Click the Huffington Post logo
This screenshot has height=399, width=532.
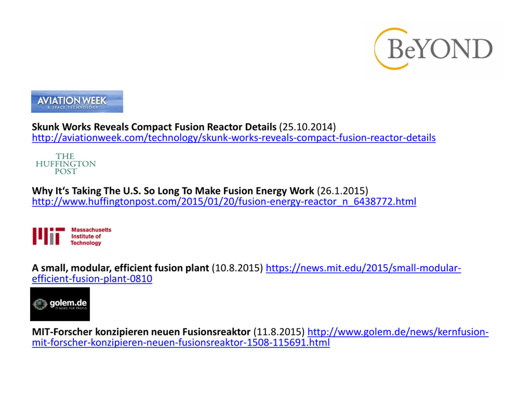tap(66, 164)
